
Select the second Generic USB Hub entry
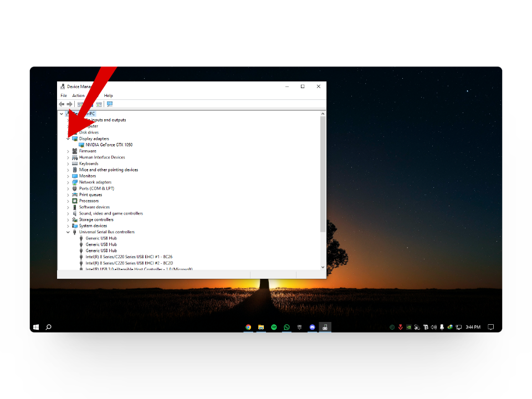101,244
